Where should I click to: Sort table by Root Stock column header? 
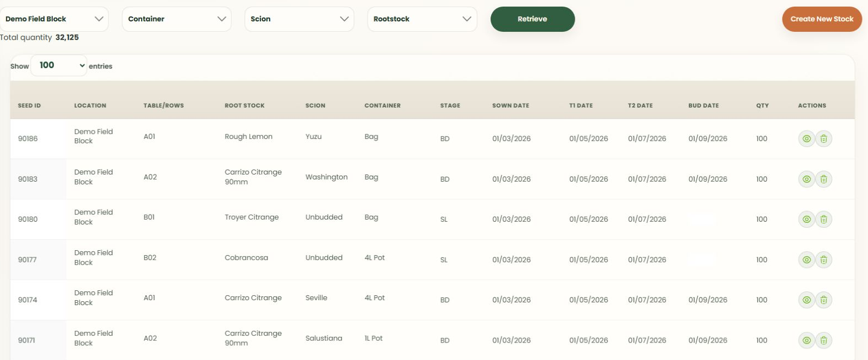[244, 105]
